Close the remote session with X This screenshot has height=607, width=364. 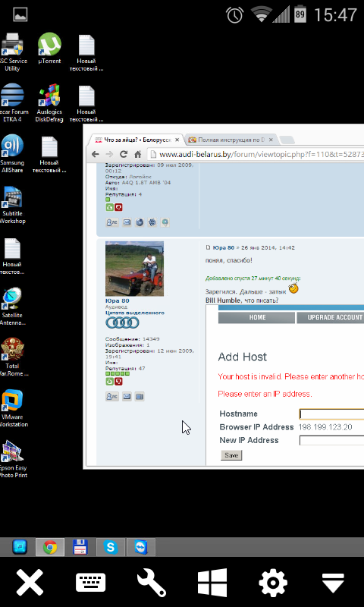[30, 582]
